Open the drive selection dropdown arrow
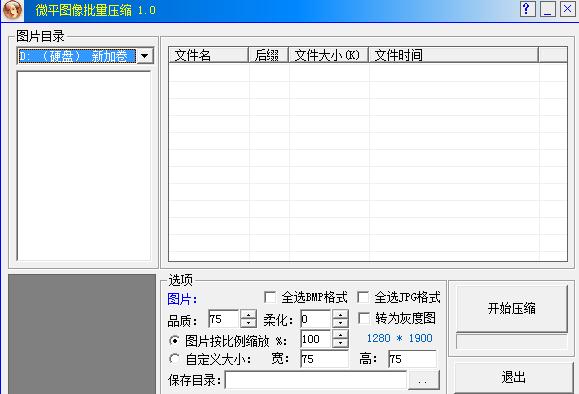The width and height of the screenshot is (579, 394). point(145,56)
